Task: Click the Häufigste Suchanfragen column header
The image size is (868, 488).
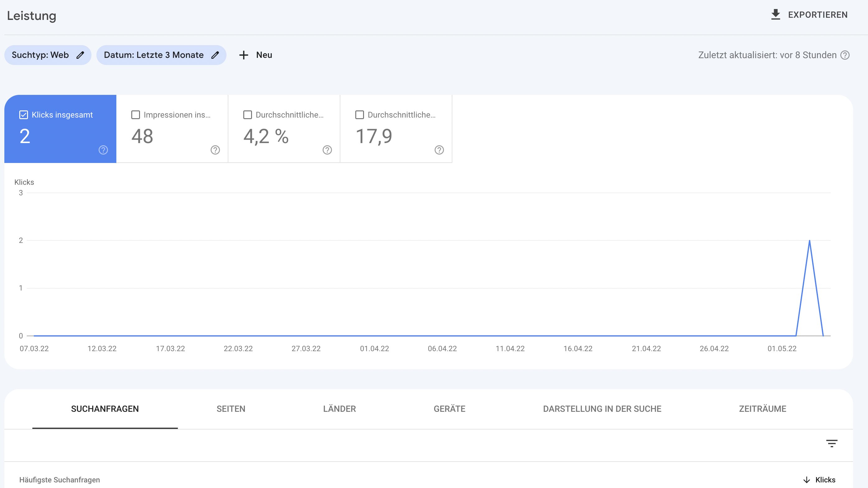Action: pyautogui.click(x=60, y=479)
